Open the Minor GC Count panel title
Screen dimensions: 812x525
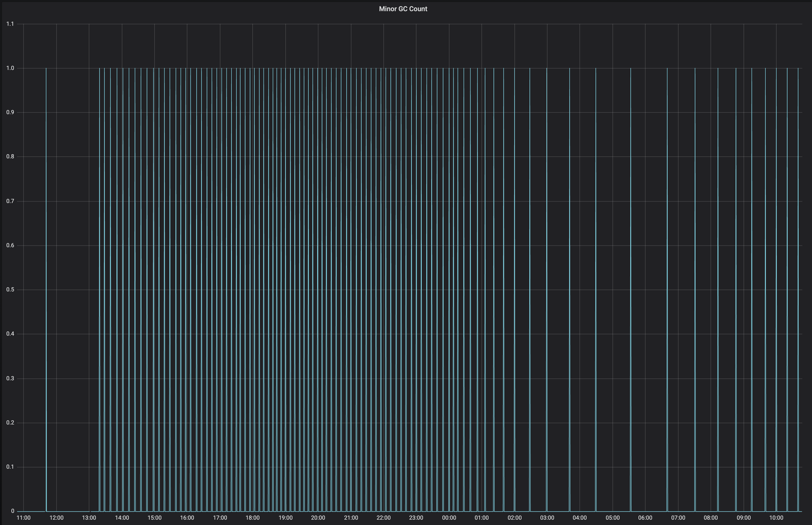tap(403, 9)
